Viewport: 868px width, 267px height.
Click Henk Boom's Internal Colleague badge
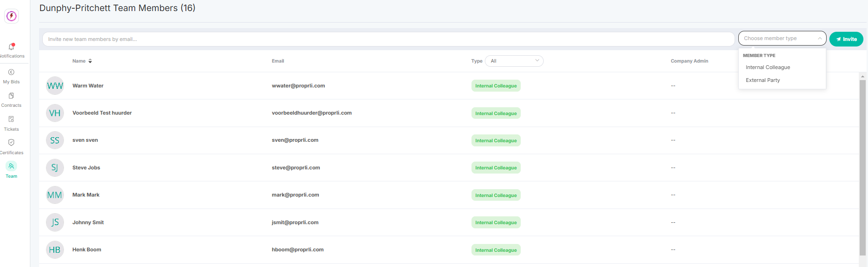pos(496,250)
